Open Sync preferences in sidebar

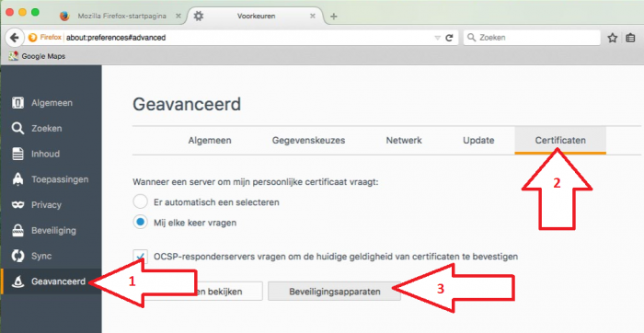[x=51, y=256]
